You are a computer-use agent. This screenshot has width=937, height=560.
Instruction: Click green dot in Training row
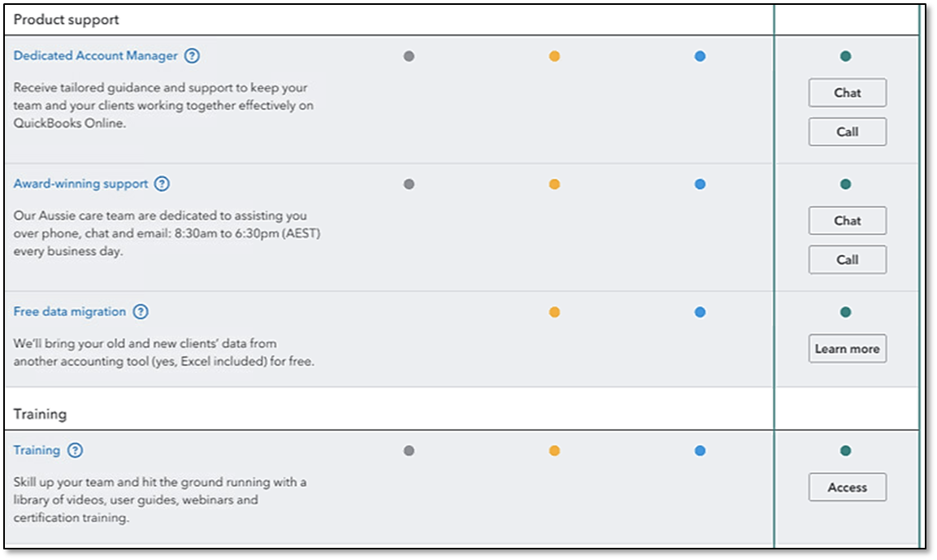[845, 450]
